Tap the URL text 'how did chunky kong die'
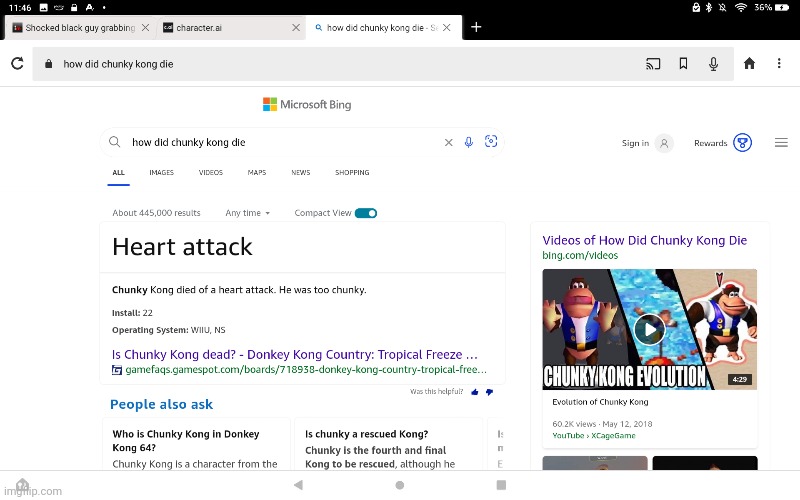The image size is (800, 500). pyautogui.click(x=118, y=64)
